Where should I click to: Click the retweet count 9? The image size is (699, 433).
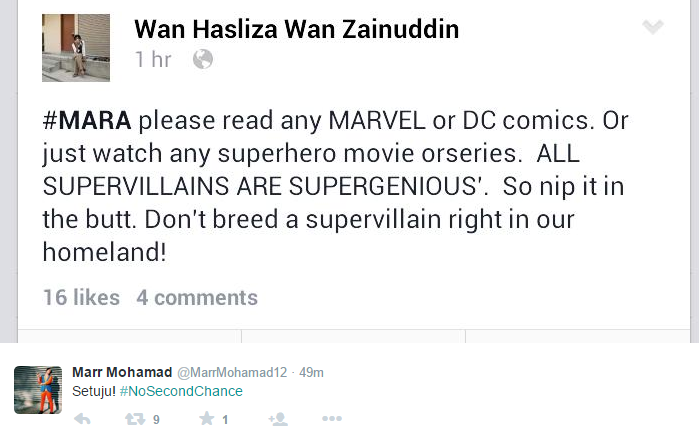click(156, 420)
